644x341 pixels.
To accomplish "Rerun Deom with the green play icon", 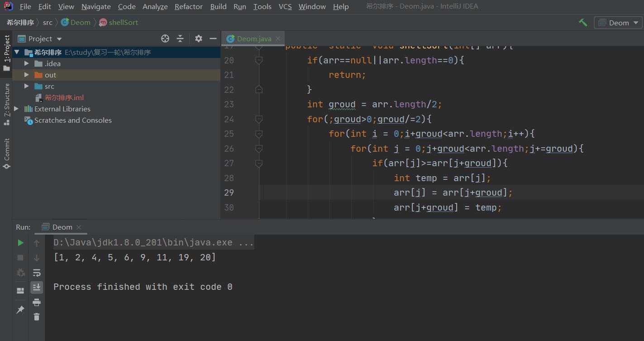I will pos(20,243).
